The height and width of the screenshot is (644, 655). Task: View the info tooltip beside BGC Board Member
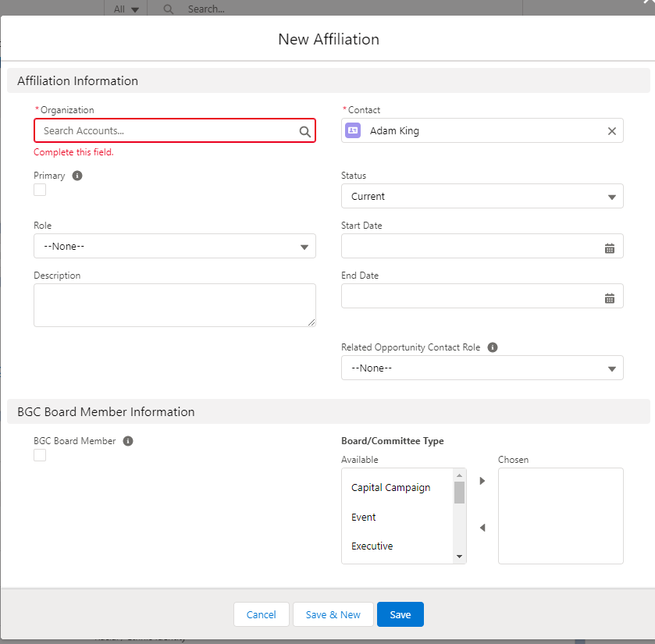127,440
